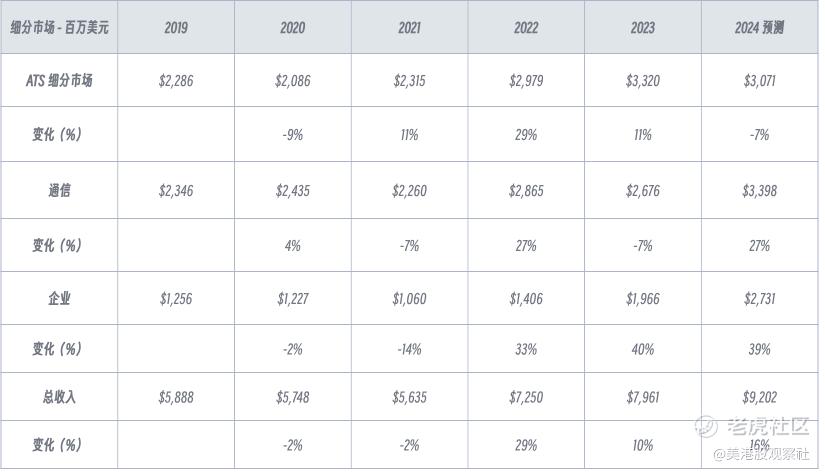Select the $3,398 forecast cell
Screen dimensions: 825x473
click(x=759, y=190)
